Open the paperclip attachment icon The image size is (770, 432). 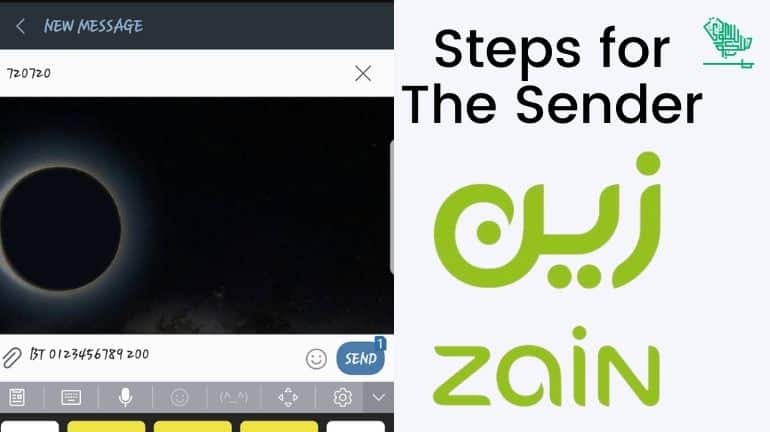click(12, 357)
